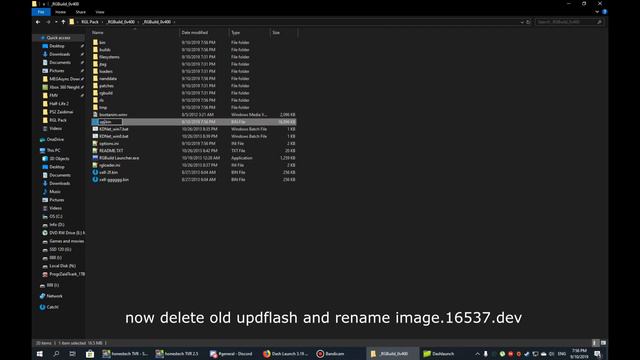
Task: Open taskbar search magnifier
Action: tap(56, 354)
